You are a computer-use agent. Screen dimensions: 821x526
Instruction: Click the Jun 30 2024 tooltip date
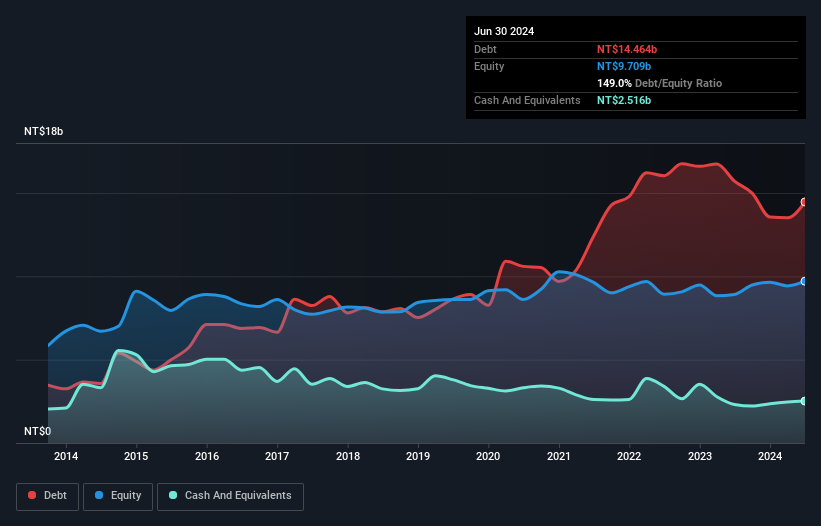point(504,31)
